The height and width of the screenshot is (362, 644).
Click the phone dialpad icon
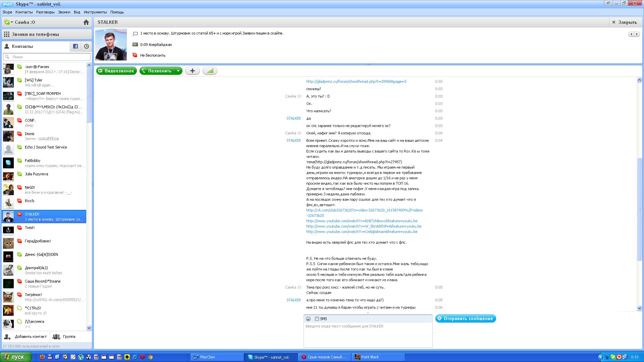(7, 34)
